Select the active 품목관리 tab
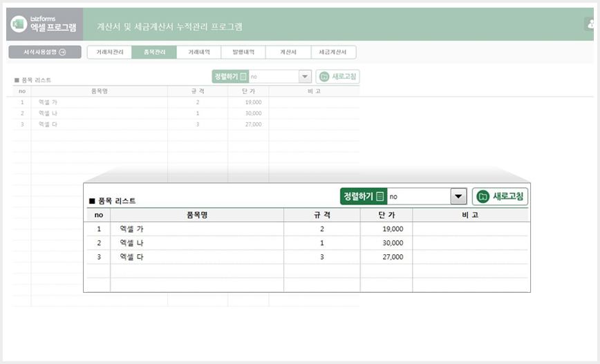Image resolution: width=600 pixels, height=364 pixels. [154, 52]
